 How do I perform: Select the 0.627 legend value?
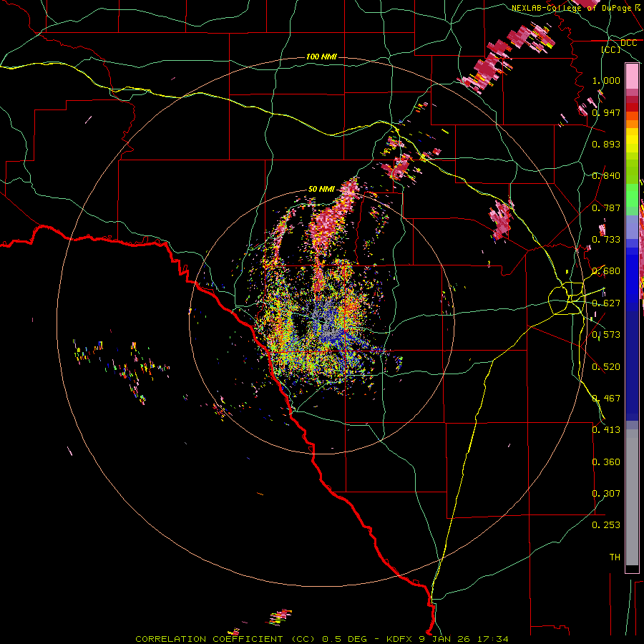(606, 303)
